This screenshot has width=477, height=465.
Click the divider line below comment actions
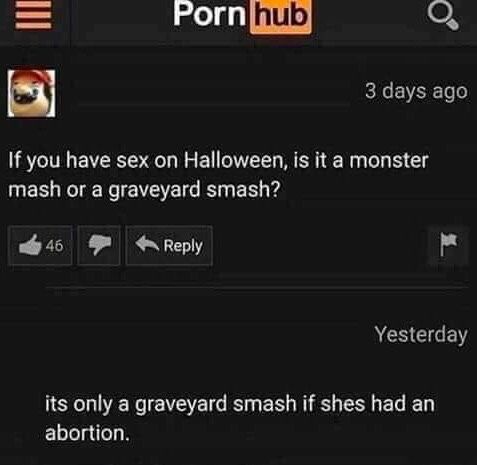pyautogui.click(x=257, y=287)
